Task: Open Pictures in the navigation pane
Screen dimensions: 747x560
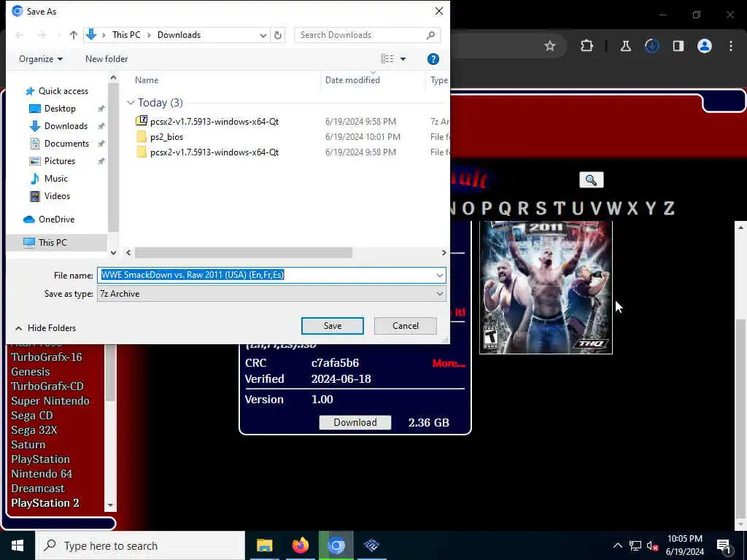Action: [x=60, y=161]
